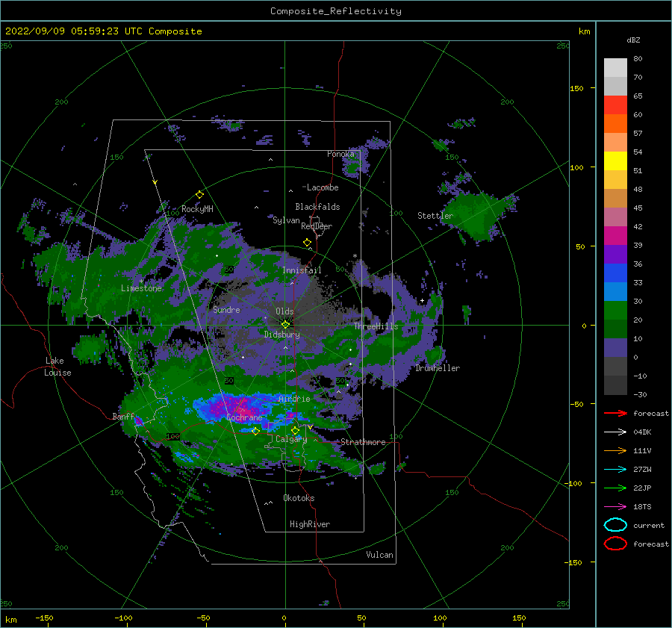672x628 pixels.
Task: Click the Calgary city label
Action: tap(291, 439)
